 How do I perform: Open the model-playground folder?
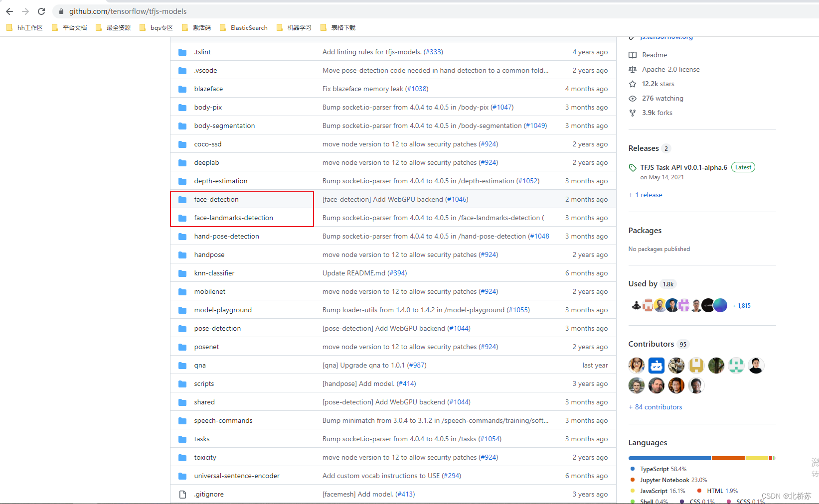[223, 310]
